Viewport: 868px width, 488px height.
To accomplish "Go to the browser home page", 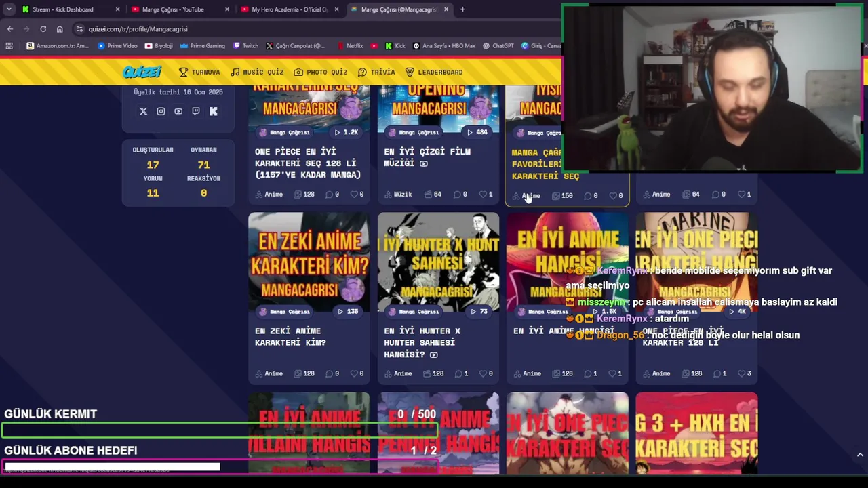I will 60,28.
